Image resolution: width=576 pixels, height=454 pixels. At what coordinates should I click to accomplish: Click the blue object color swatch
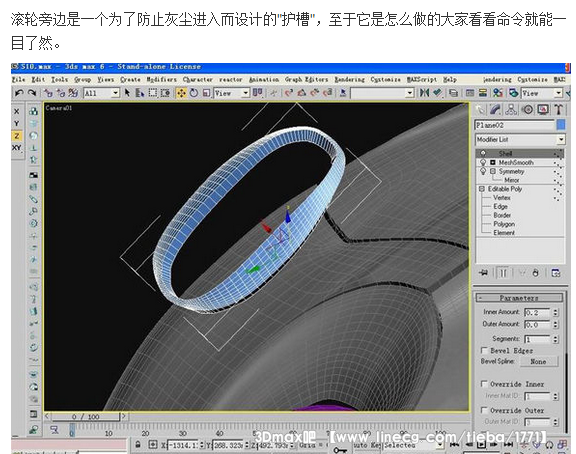561,125
